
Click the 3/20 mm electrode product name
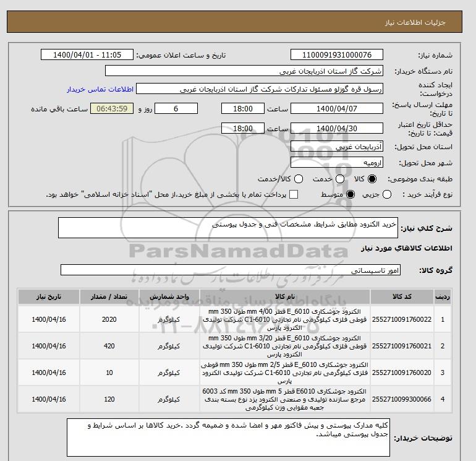285,346
